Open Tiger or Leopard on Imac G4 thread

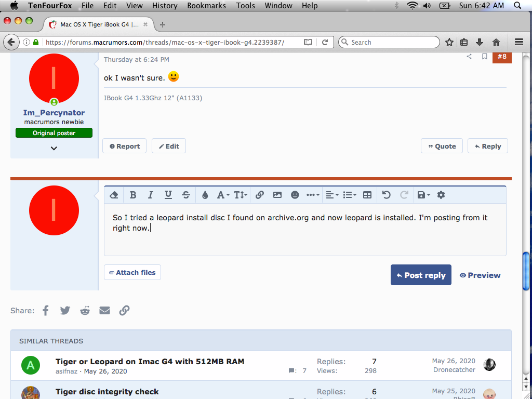click(150, 362)
